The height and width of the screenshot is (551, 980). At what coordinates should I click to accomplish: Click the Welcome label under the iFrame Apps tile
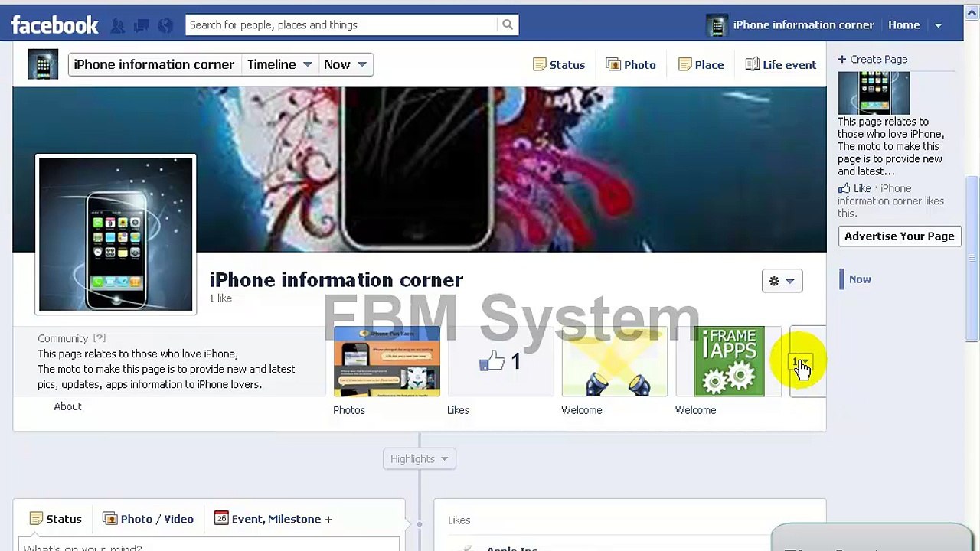tap(696, 410)
